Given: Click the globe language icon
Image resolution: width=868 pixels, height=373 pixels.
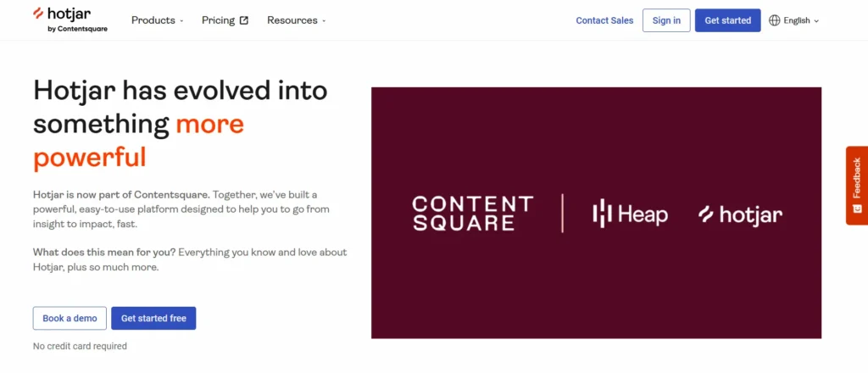Looking at the screenshot, I should click(775, 20).
